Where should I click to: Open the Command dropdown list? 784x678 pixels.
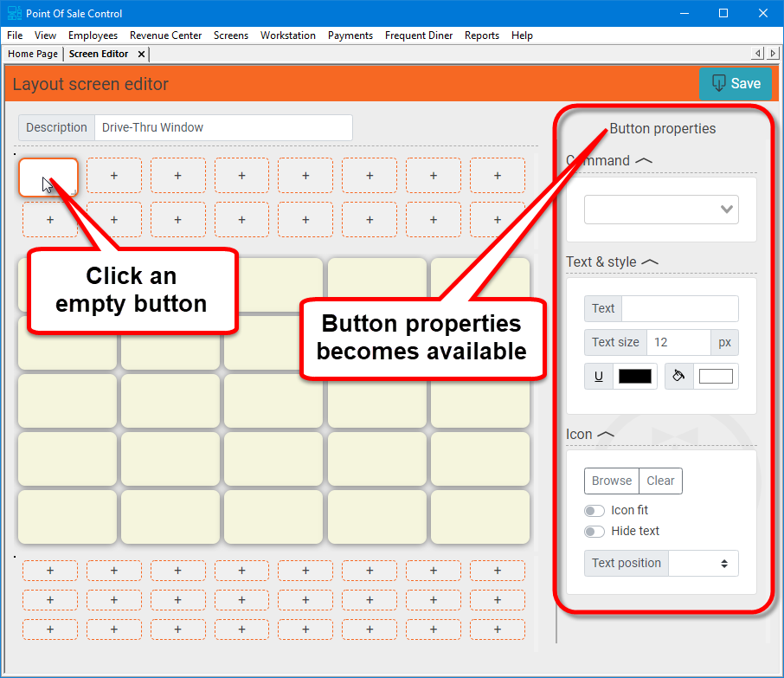pyautogui.click(x=661, y=210)
